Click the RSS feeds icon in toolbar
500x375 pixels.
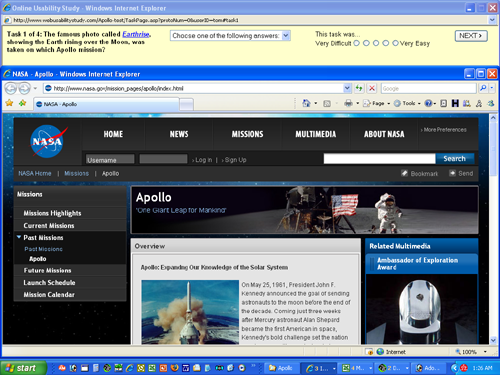tap(327, 104)
